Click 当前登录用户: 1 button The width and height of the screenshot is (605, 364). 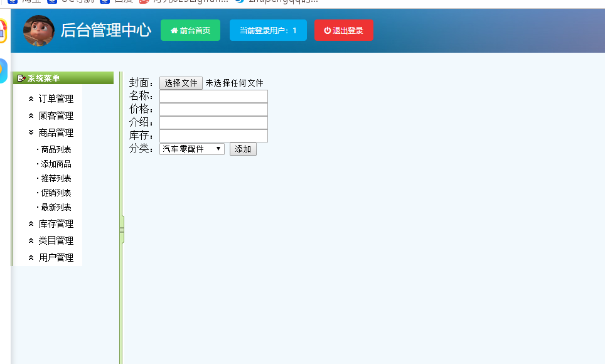click(268, 30)
